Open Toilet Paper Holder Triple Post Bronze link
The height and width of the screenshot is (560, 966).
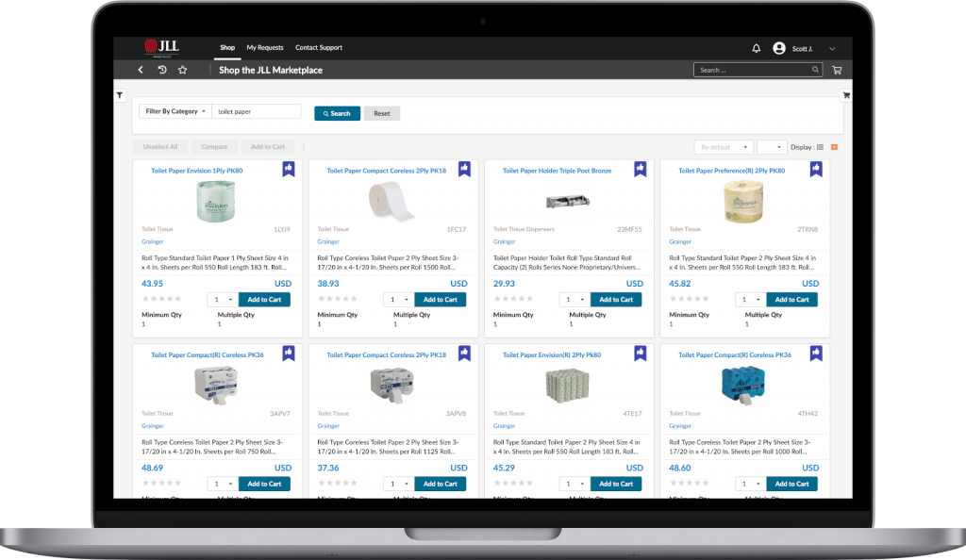tap(557, 171)
